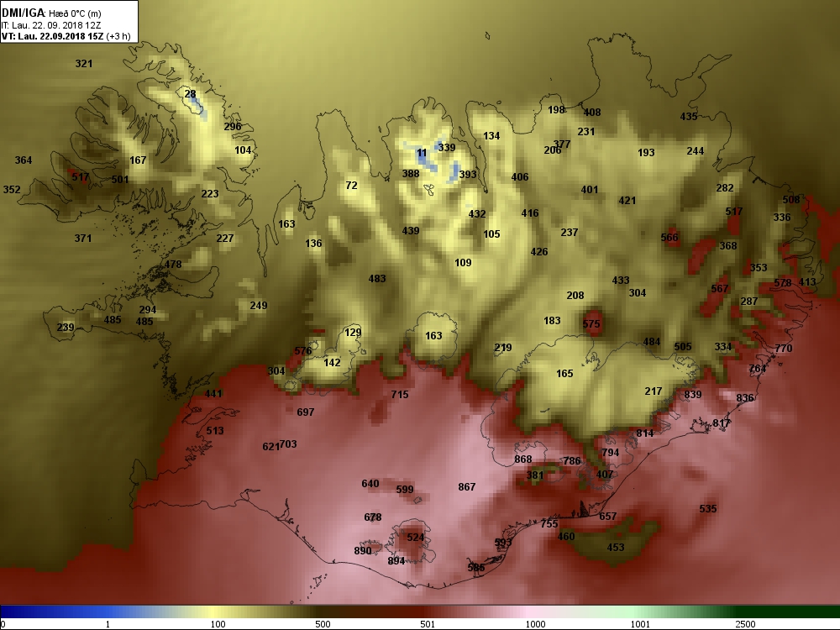The image size is (840, 630).
Task: Click the map value 217
Action: [x=654, y=391]
